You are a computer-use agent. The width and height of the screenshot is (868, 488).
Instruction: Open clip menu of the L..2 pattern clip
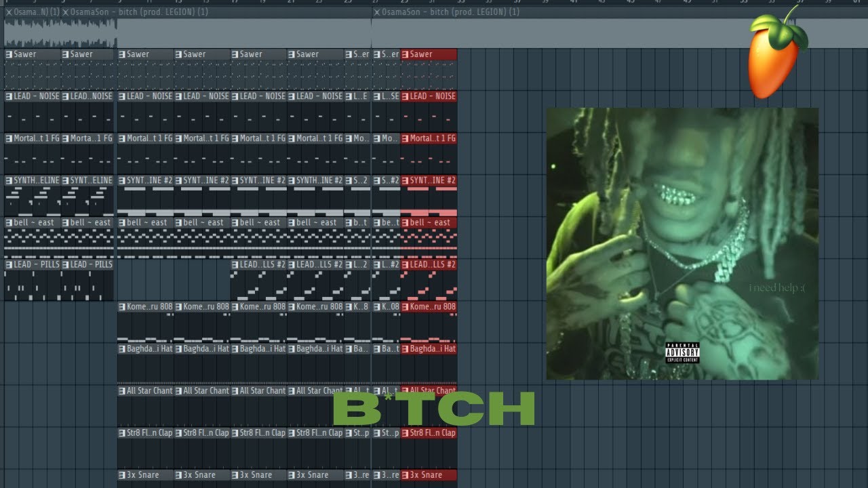(349, 264)
